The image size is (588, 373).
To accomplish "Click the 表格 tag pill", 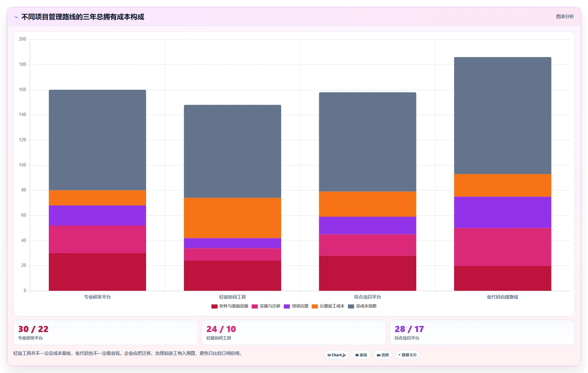I will tap(361, 355).
